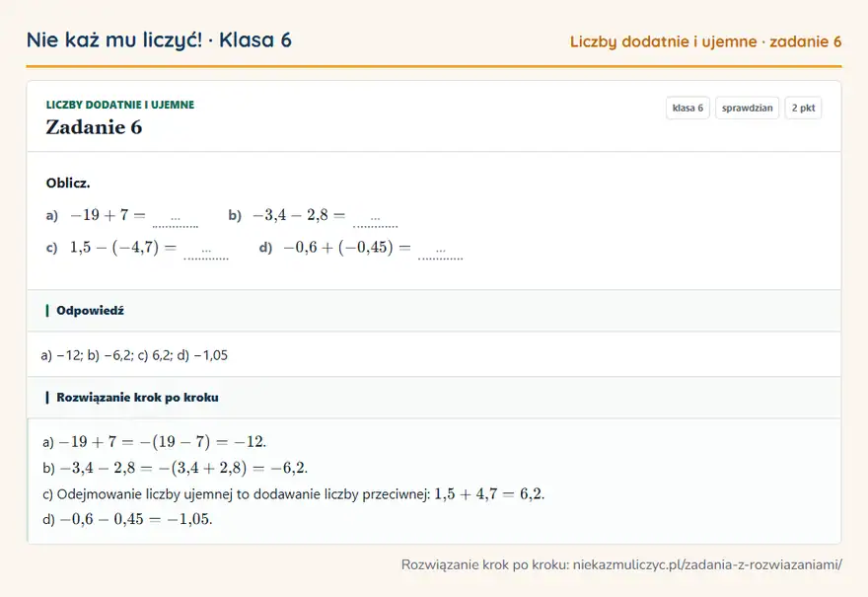Click the expression 'a) −19 + 7 ='
Viewport: 868px width, 597px height.
96,215
